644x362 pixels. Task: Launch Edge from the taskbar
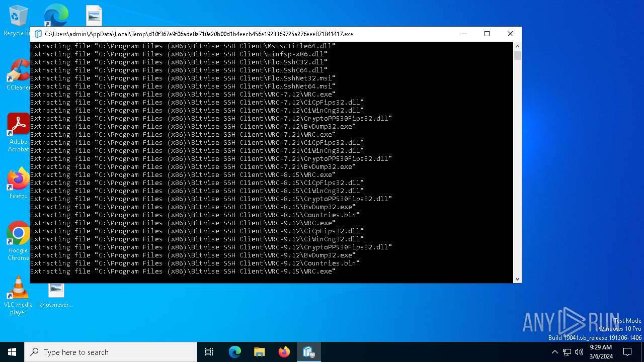coord(235,352)
